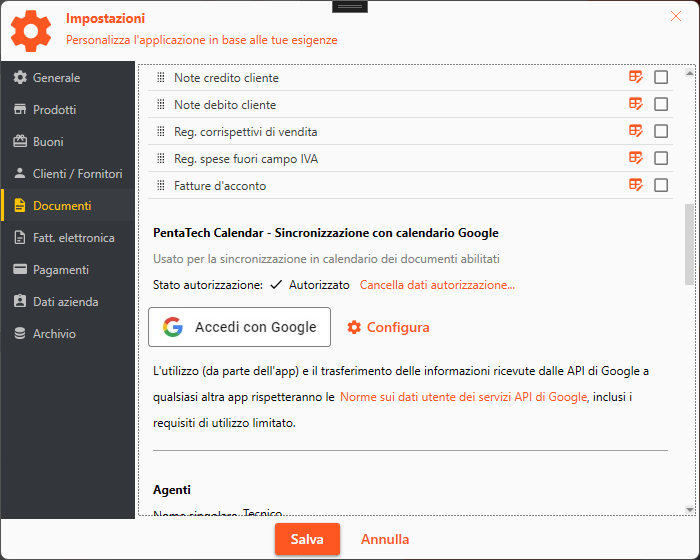Click the Accedi con Google button
The height and width of the screenshot is (560, 700).
point(239,327)
